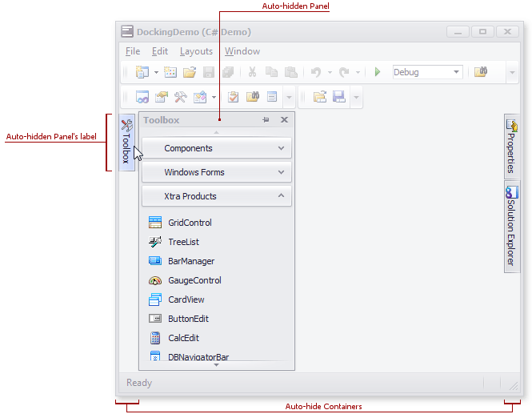This screenshot has width=532, height=414.
Task: Click the Save floppy disk icon
Action: pos(209,72)
